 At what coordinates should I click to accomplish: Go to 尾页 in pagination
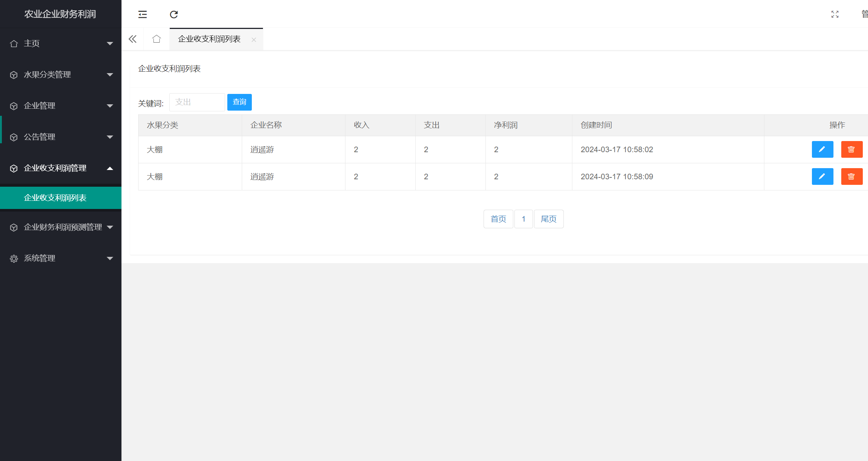point(549,219)
